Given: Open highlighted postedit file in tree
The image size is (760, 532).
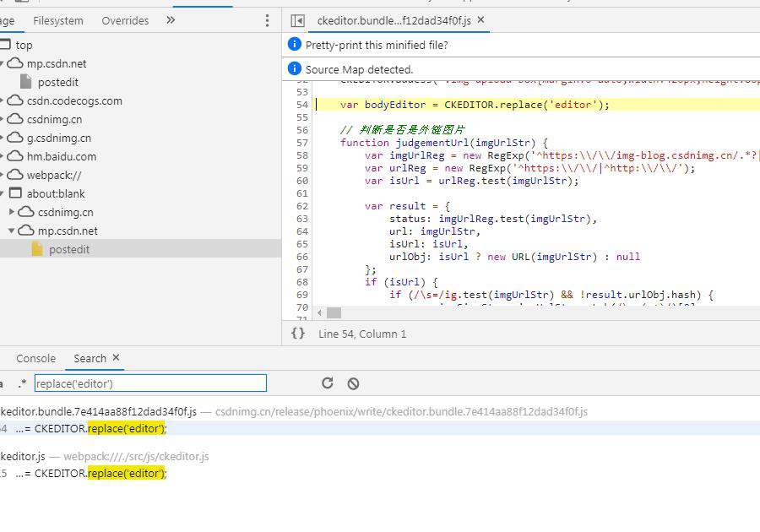Looking at the screenshot, I should (69, 249).
